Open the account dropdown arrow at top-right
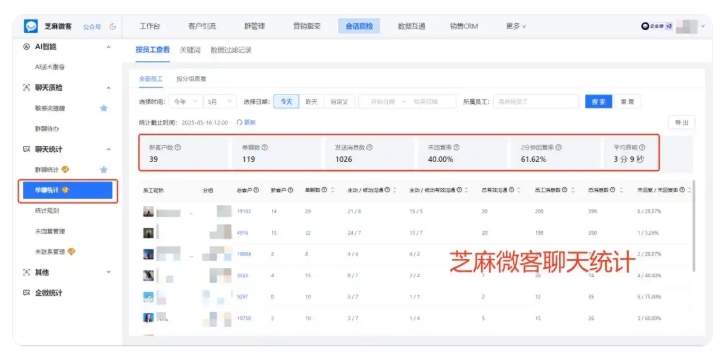This screenshot has height=360, width=722. click(x=703, y=27)
